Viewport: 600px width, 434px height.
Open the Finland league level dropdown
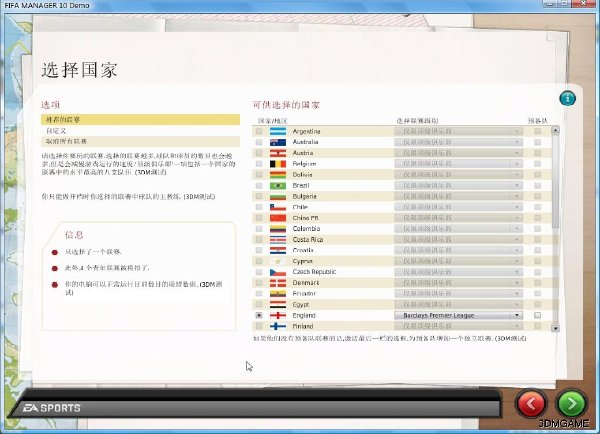tap(458, 326)
